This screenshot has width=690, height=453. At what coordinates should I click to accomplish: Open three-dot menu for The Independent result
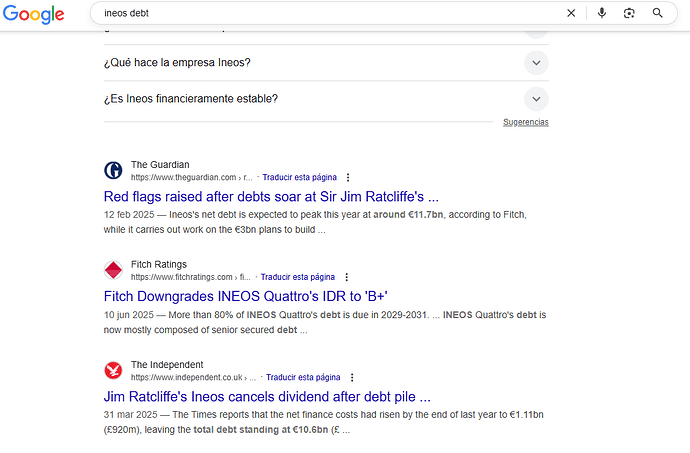point(352,377)
